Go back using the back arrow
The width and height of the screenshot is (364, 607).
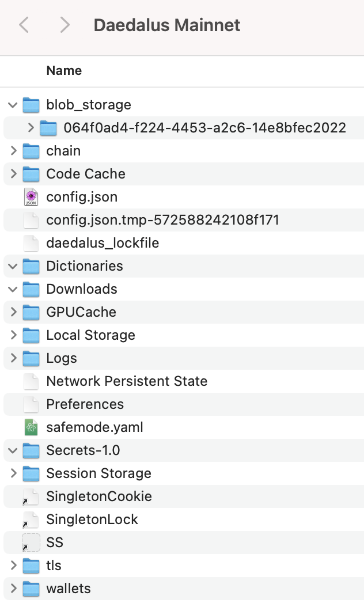24,25
